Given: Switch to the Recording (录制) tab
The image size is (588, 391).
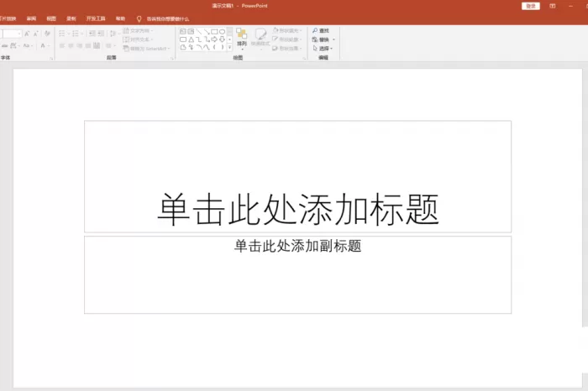Looking at the screenshot, I should point(71,18).
